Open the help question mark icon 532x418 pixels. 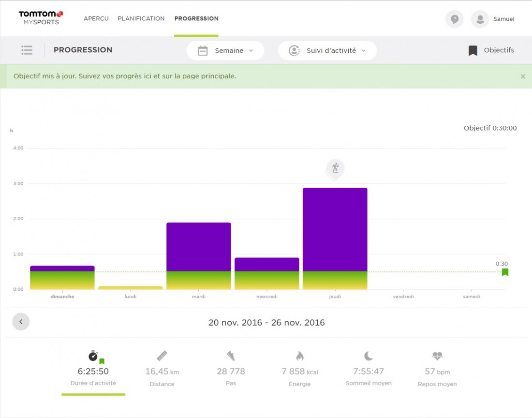(454, 19)
